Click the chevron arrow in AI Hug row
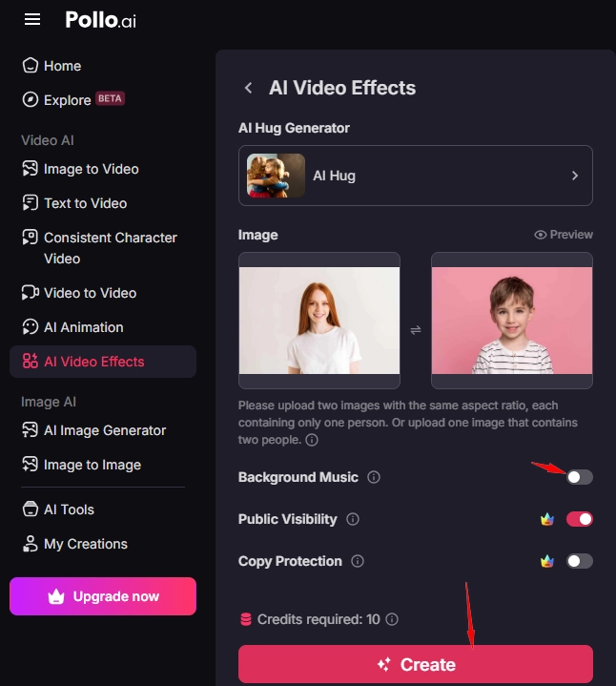Screen dimensions: 616x686 pos(574,176)
